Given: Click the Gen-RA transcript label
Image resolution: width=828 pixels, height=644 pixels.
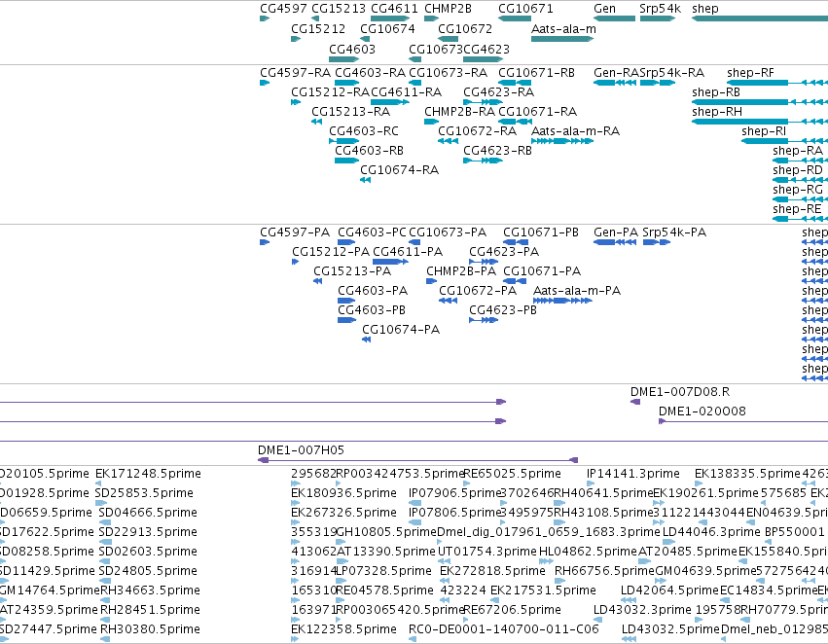Looking at the screenshot, I should (616, 73).
